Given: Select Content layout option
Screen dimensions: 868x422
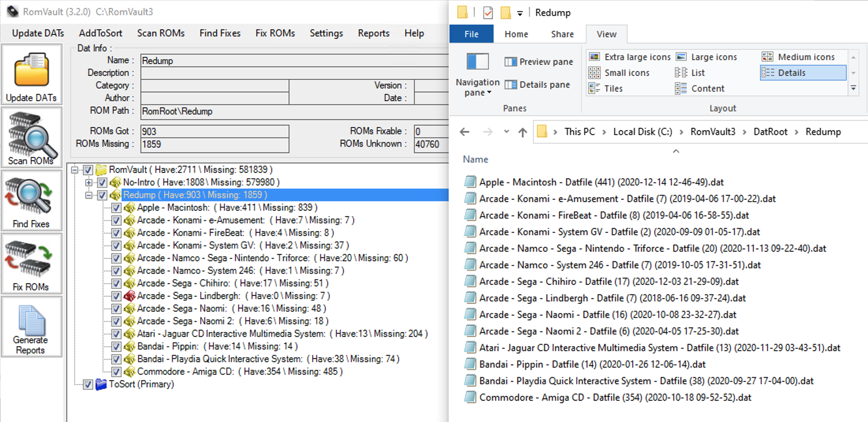Looking at the screenshot, I should click(x=700, y=88).
